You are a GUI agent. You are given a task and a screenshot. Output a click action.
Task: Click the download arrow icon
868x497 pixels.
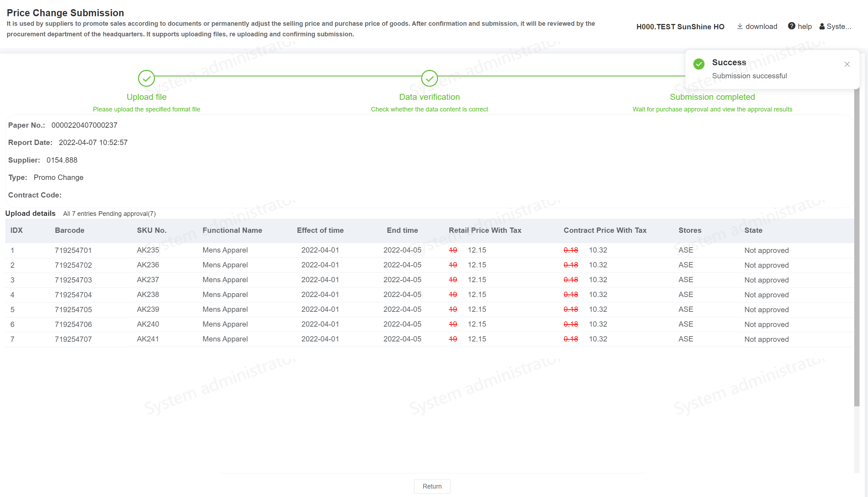(x=740, y=26)
